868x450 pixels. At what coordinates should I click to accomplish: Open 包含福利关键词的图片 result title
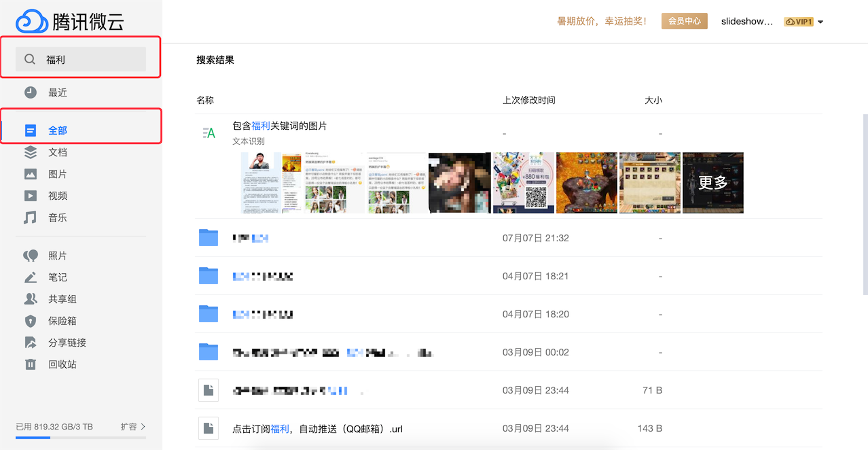[280, 126]
